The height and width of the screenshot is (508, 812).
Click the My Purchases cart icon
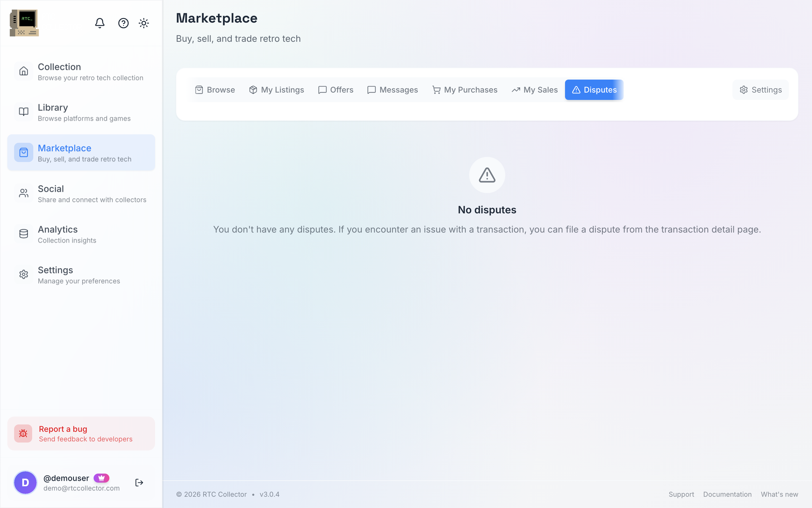pyautogui.click(x=436, y=90)
